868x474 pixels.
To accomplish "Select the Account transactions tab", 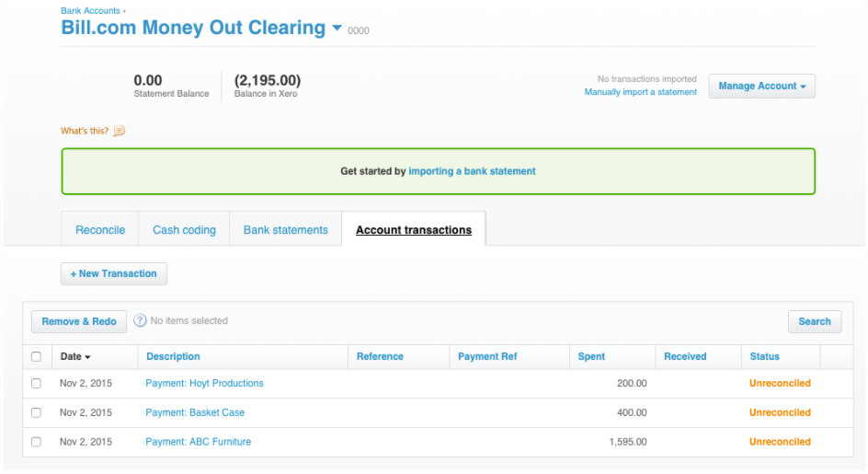I will (x=414, y=229).
